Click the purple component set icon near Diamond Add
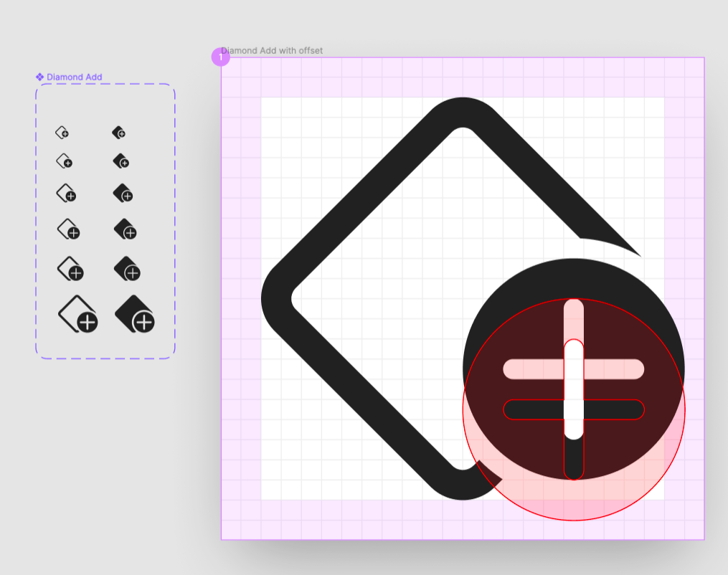The width and height of the screenshot is (728, 575). [39, 77]
